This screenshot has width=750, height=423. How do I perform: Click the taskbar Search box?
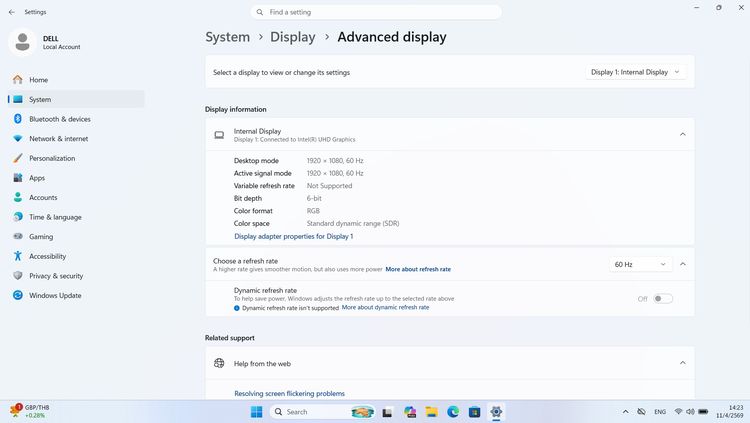(x=323, y=412)
